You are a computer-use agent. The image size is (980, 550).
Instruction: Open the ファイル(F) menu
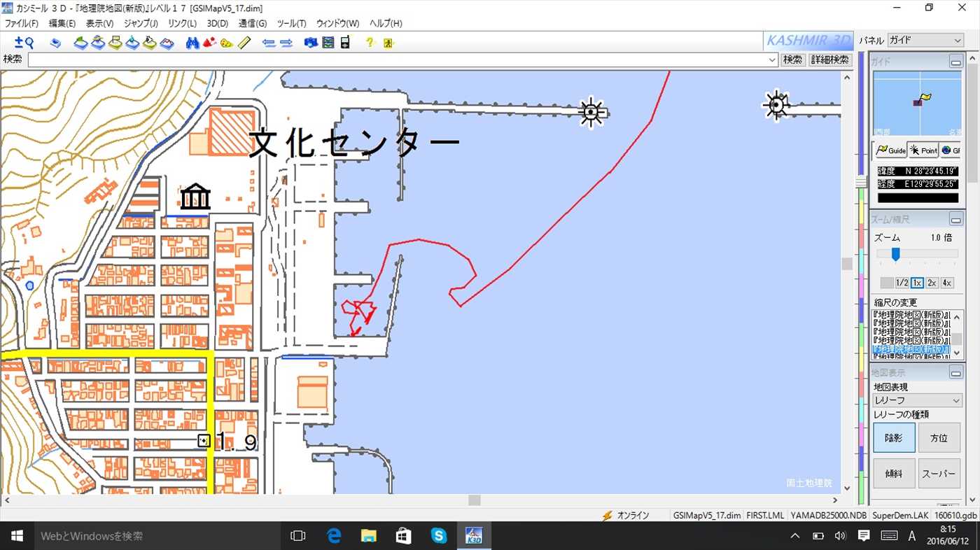22,23
